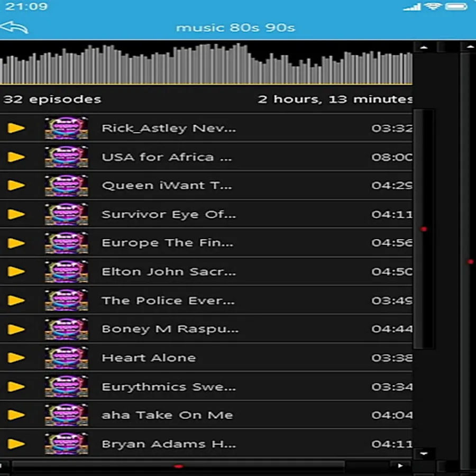Image resolution: width=476 pixels, height=476 pixels.
Task: Play The Police Ever track
Action: click(x=16, y=300)
